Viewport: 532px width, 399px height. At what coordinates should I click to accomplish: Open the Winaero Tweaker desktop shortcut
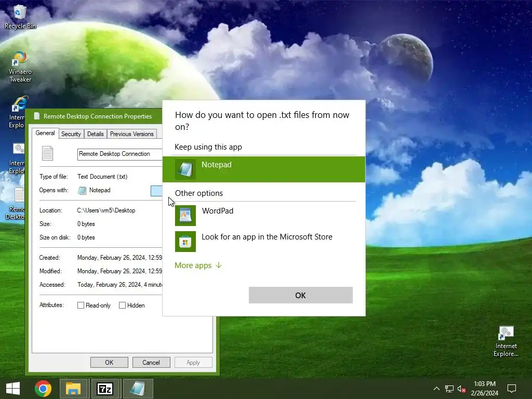pos(20,67)
